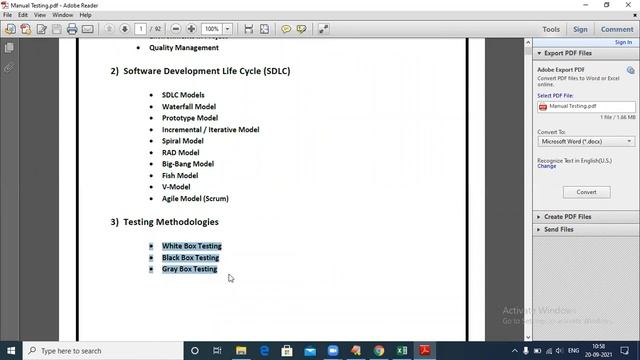Click the page number input field
The width and height of the screenshot is (640, 360).
pyautogui.click(x=140, y=29)
